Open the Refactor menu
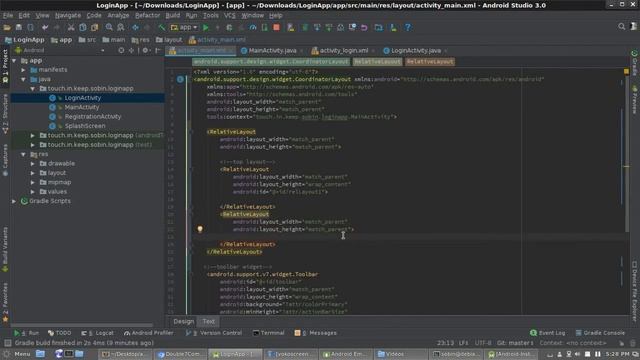640x360 pixels. [x=147, y=15]
